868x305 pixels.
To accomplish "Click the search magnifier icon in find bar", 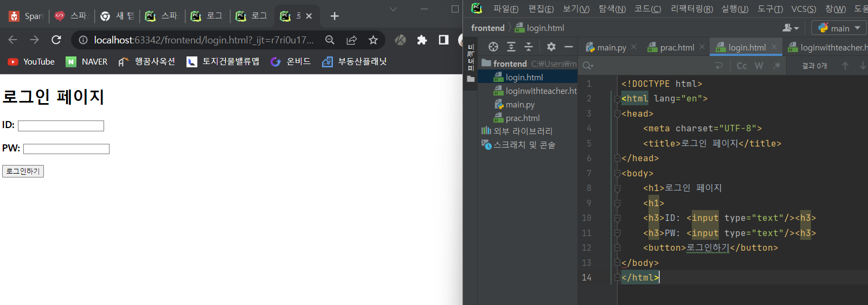I will pyautogui.click(x=588, y=66).
